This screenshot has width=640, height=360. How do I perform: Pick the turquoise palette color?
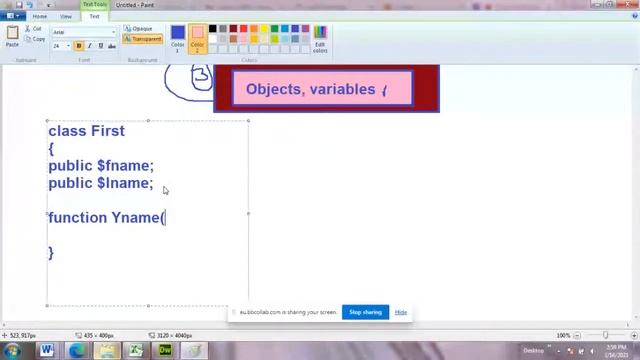(x=285, y=29)
